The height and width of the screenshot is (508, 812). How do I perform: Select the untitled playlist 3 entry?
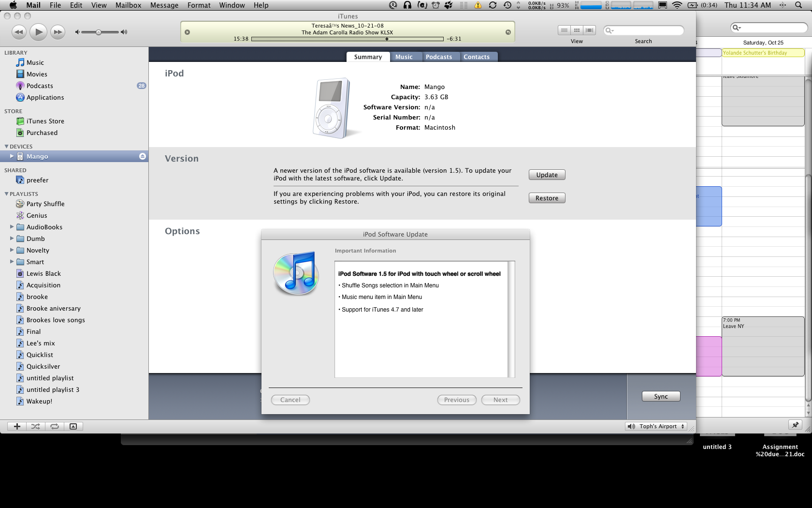tap(74, 389)
